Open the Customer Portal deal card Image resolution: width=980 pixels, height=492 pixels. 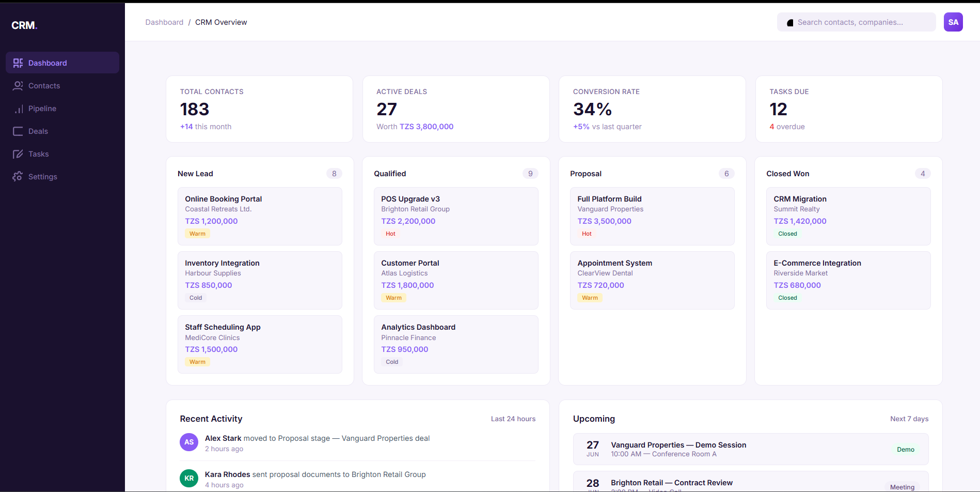[x=456, y=280]
